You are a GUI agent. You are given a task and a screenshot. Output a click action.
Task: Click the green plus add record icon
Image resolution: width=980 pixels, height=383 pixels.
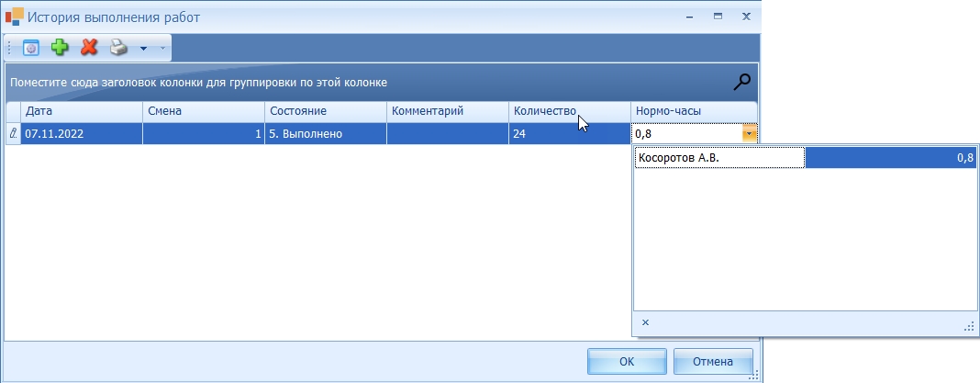(x=60, y=48)
